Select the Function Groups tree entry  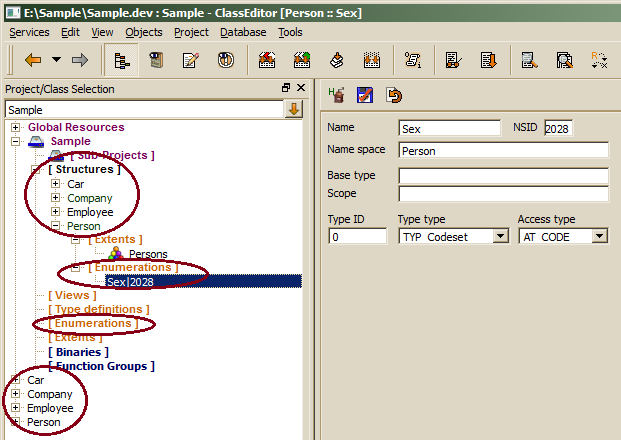101,366
